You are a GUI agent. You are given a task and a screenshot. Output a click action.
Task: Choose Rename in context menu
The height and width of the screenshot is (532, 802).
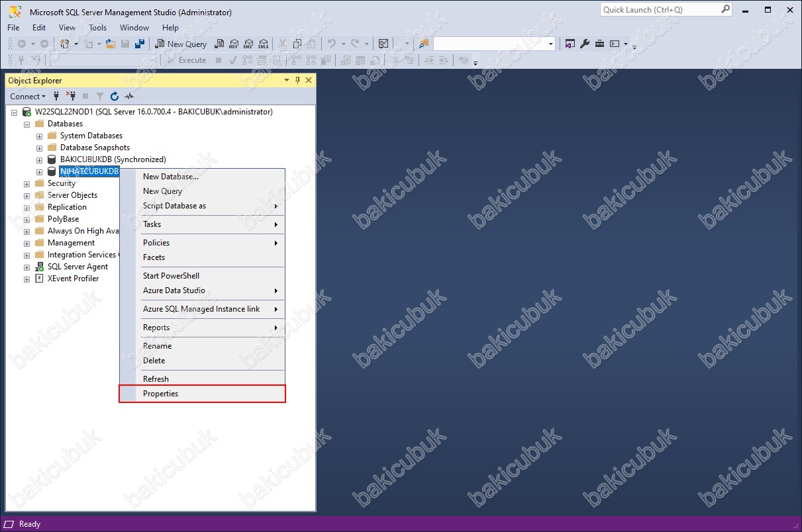point(202,346)
